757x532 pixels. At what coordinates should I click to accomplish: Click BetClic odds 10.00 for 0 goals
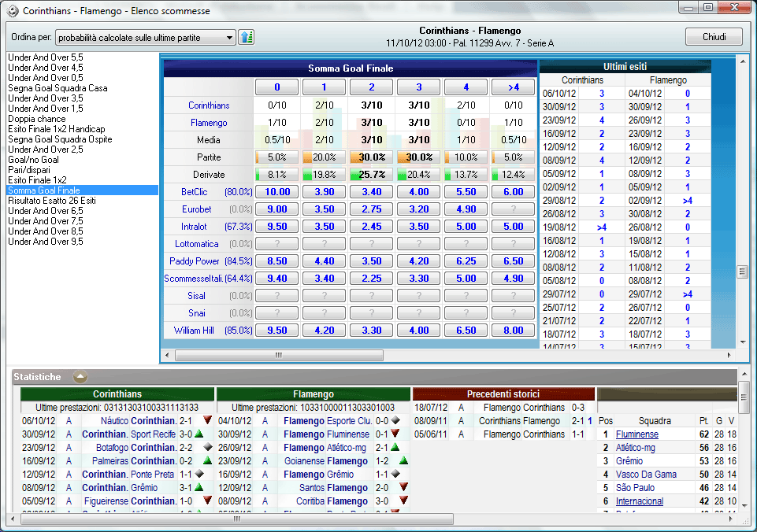[277, 192]
